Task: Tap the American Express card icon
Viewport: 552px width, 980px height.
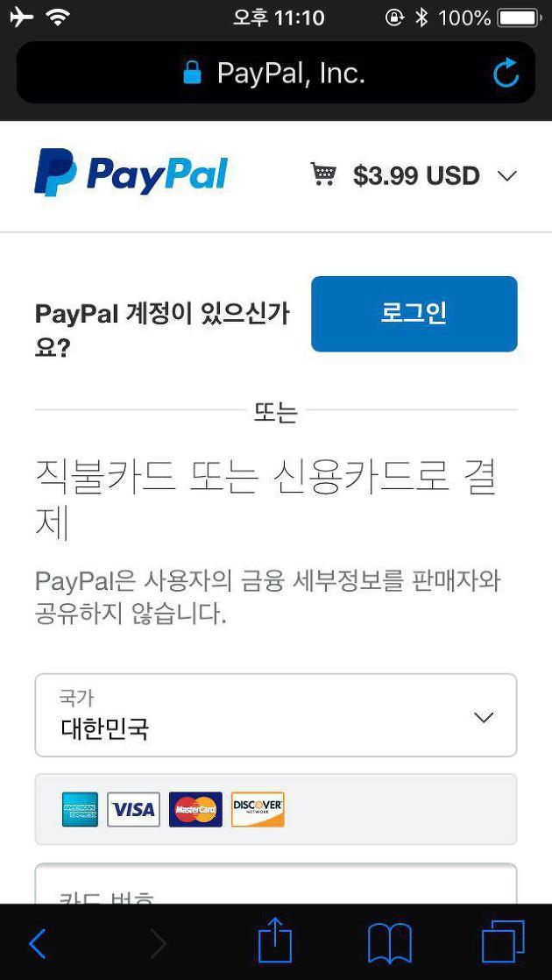Action: (80, 809)
